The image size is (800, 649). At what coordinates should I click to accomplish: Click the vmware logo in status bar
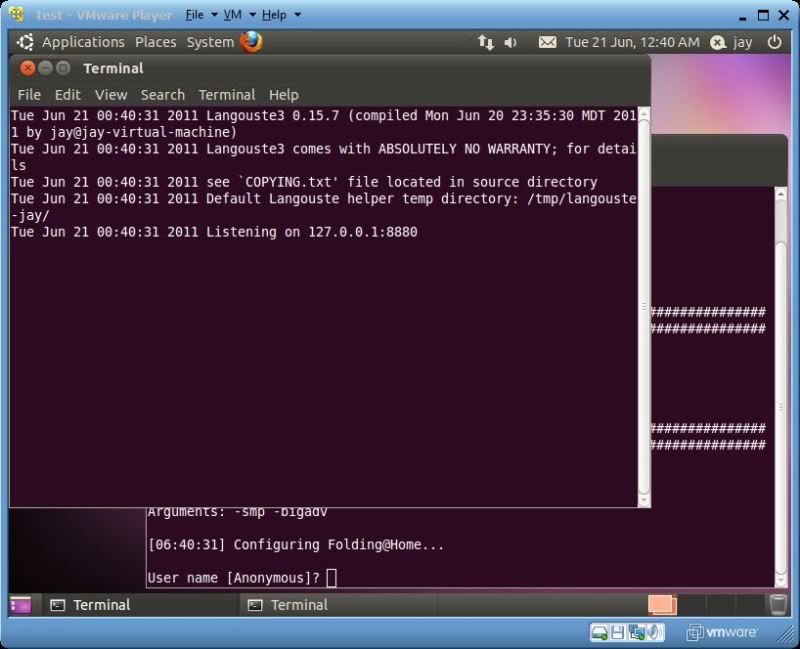(x=722, y=633)
